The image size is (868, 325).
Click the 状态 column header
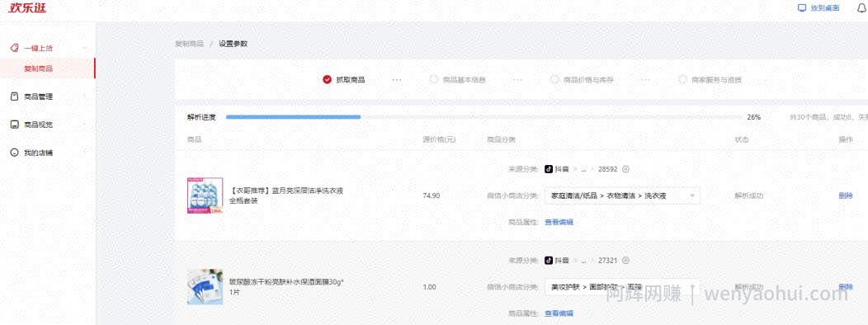pyautogui.click(x=742, y=139)
